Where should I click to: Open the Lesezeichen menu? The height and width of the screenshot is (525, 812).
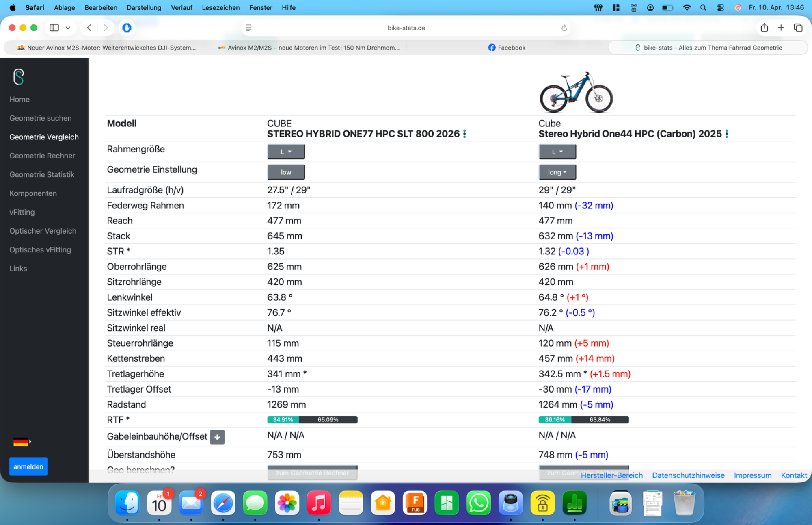tap(221, 7)
